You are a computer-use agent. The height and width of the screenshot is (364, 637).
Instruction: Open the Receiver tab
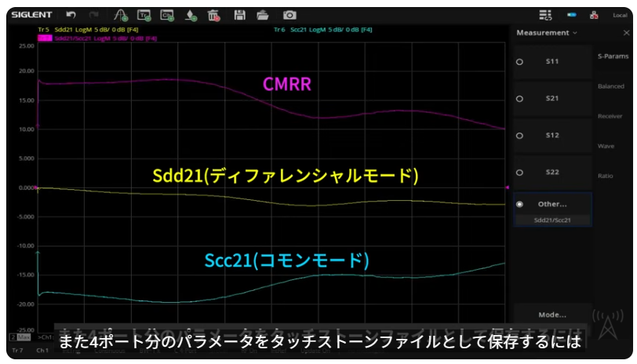[610, 116]
